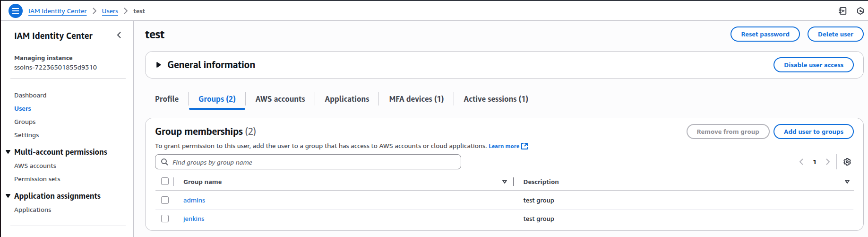Sort by Group name column arrow
This screenshot has height=237, width=868.
(505, 182)
